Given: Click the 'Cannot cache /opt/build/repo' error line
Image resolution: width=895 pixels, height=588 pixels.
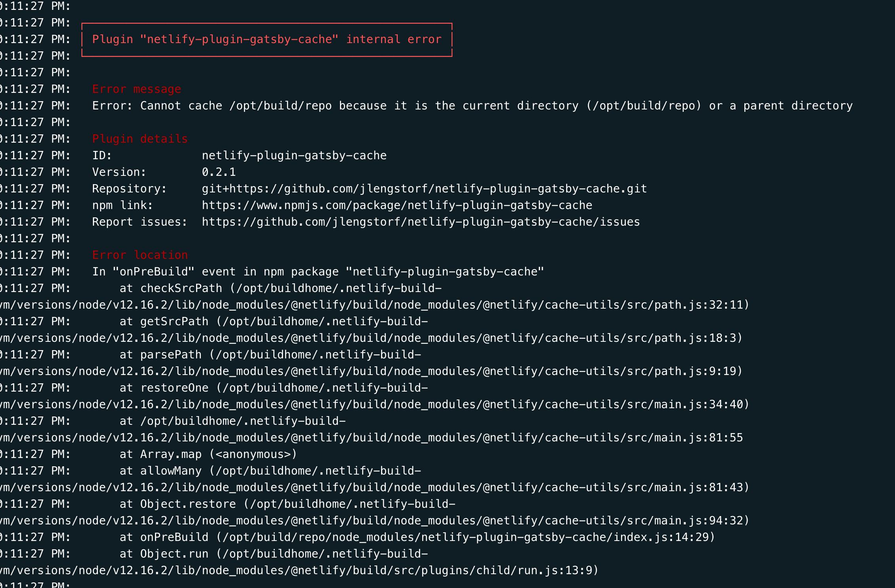Looking at the screenshot, I should tap(472, 106).
